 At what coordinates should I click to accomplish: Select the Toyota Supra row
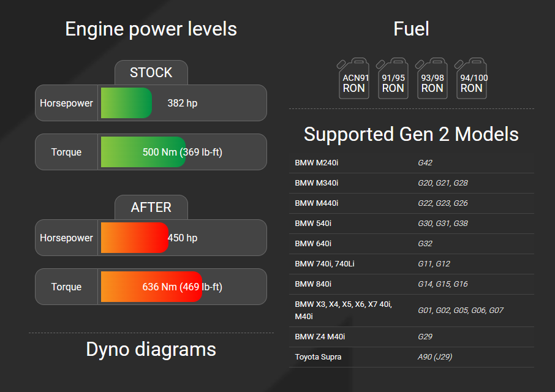[x=318, y=357]
